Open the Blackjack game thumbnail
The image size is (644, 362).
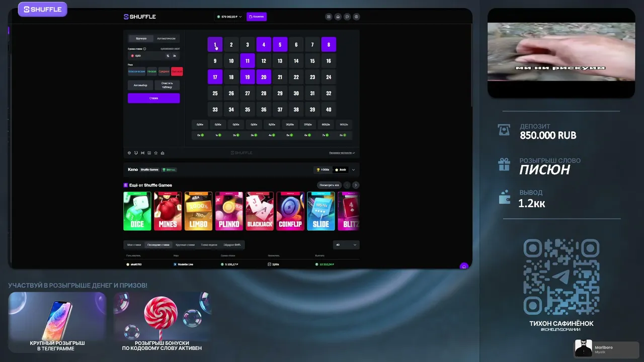(260, 211)
